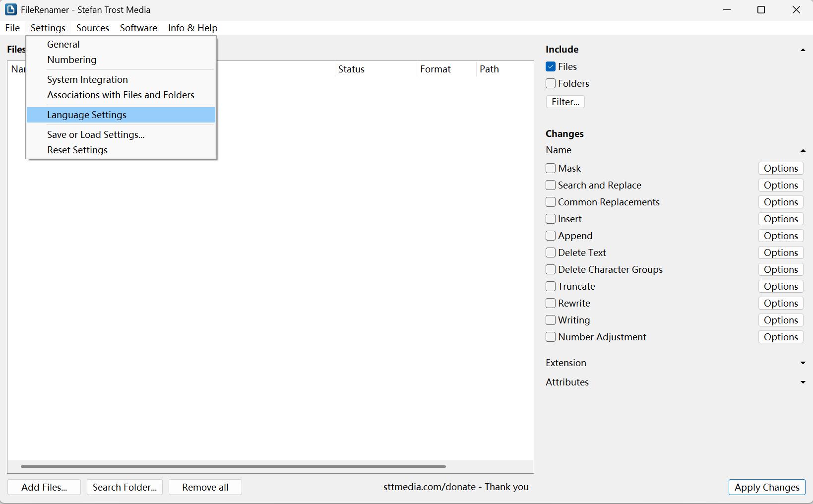
Task: Expand the Extension section arrow
Action: click(803, 363)
